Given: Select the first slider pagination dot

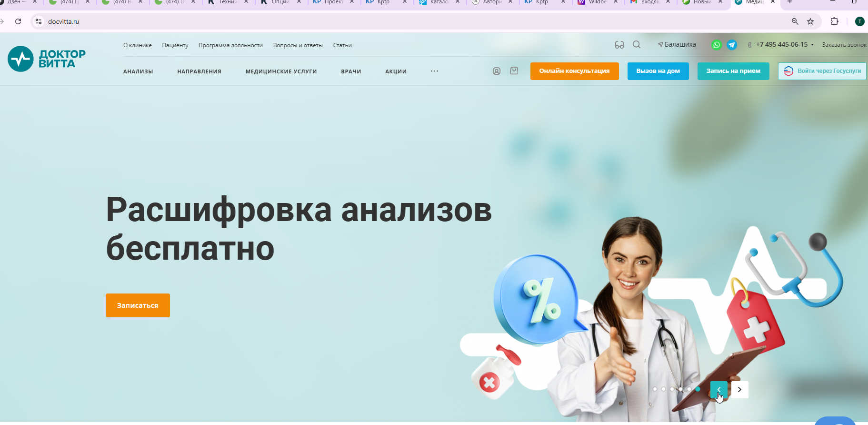Looking at the screenshot, I should pos(655,389).
